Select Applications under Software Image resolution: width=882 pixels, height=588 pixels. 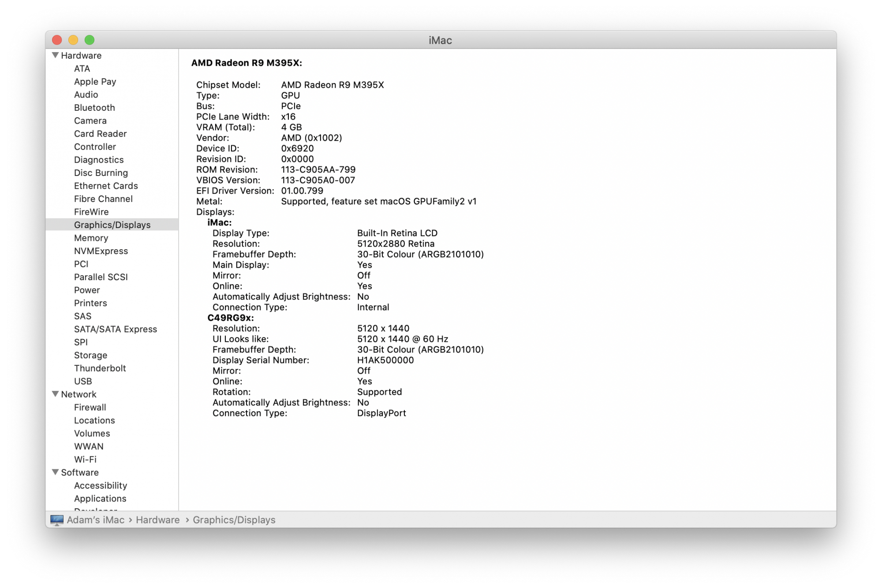[100, 498]
